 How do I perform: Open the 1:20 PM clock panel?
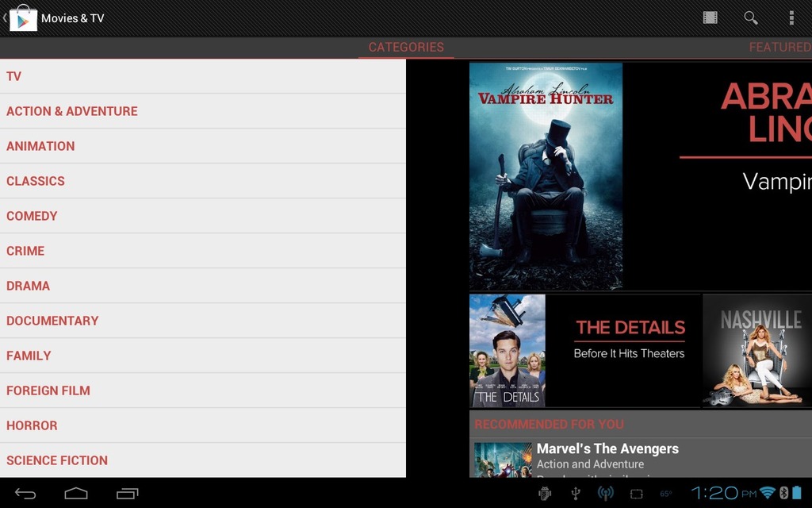click(x=724, y=493)
